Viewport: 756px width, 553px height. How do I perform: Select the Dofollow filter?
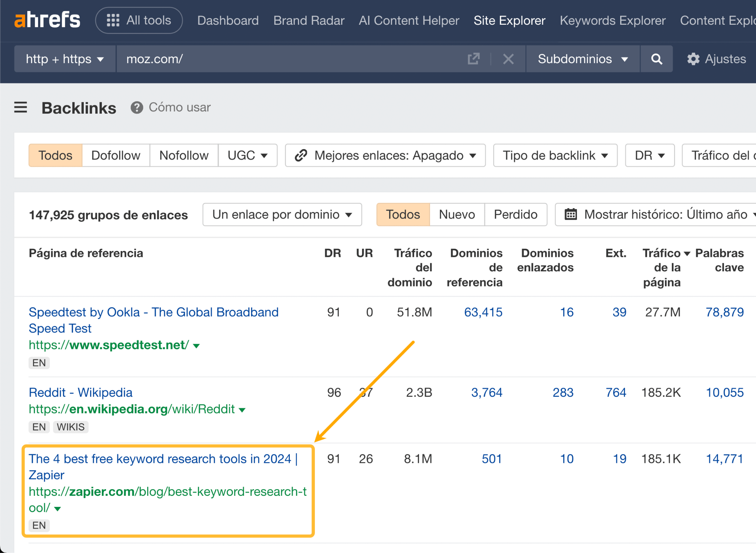(x=116, y=155)
